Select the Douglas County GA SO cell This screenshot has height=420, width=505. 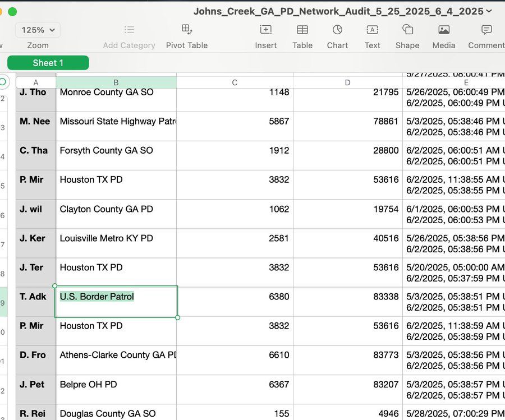(x=116, y=412)
